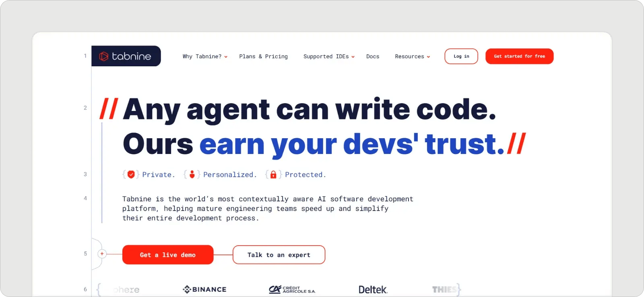Click the Talk to an expert button
Viewport: 644px width, 297px height.
[x=279, y=255]
